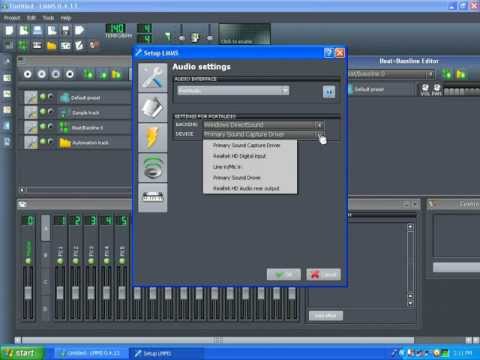The image size is (480, 360).
Task: Open My Presets sidebar browser
Action: (7, 110)
